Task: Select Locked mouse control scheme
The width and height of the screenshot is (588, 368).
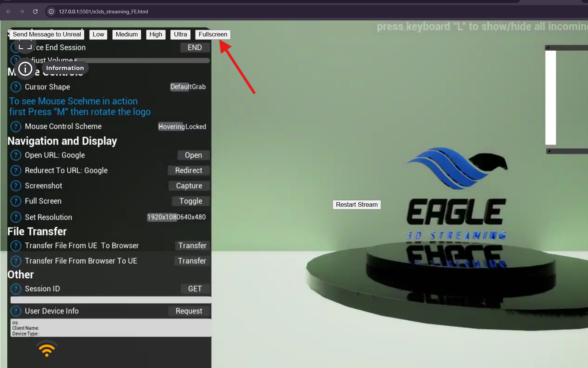Action: click(196, 126)
